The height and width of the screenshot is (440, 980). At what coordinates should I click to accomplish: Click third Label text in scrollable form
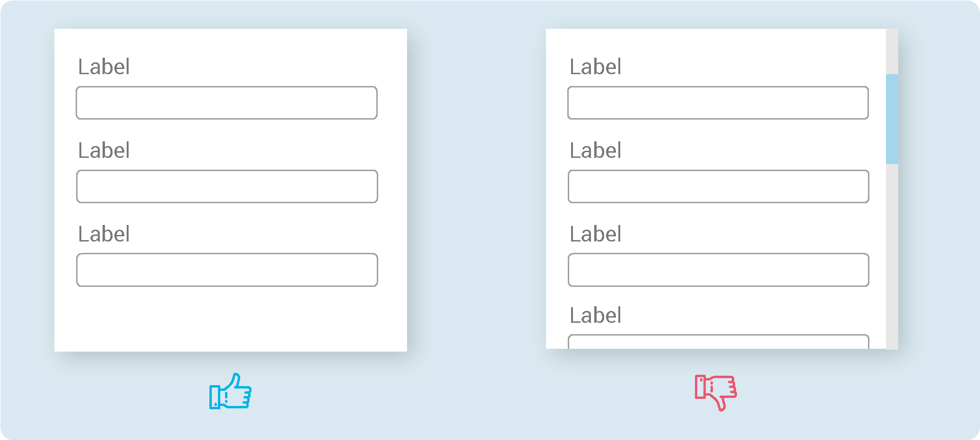(595, 234)
